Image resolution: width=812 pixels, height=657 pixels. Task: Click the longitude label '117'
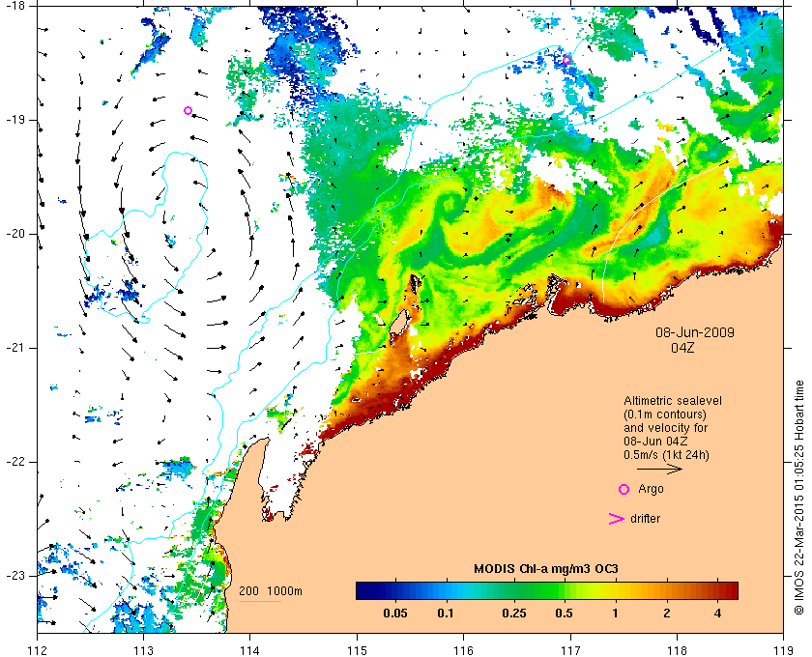tap(570, 650)
